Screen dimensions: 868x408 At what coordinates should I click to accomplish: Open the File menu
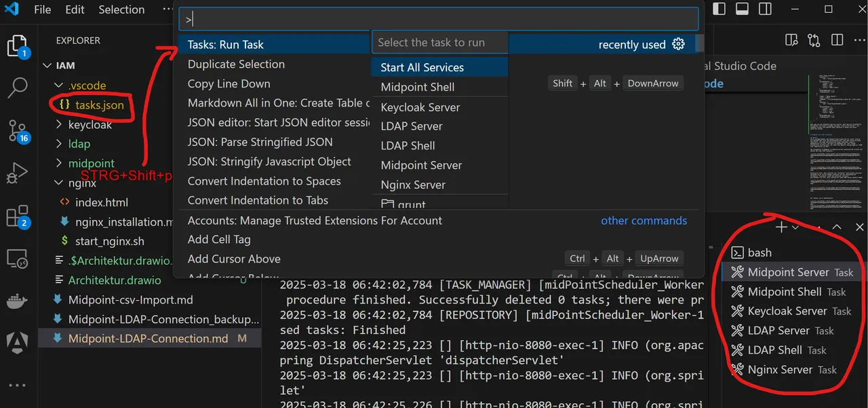(42, 10)
